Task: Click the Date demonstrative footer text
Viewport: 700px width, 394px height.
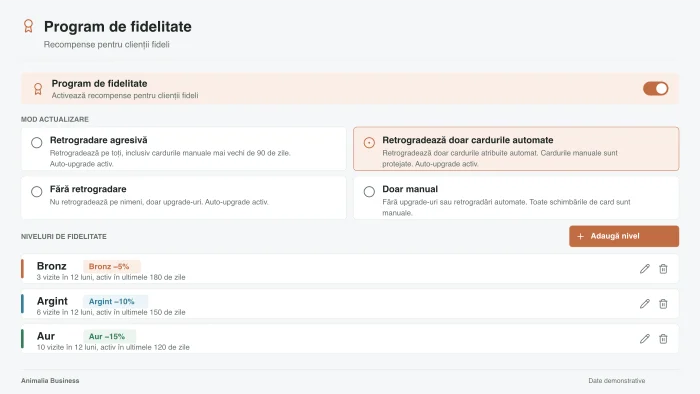Action: point(617,381)
